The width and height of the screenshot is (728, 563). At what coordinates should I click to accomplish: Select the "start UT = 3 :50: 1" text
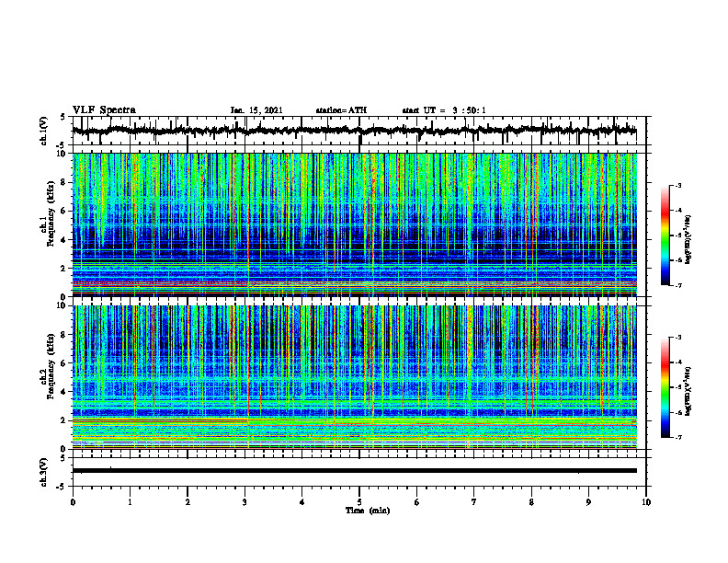point(444,110)
